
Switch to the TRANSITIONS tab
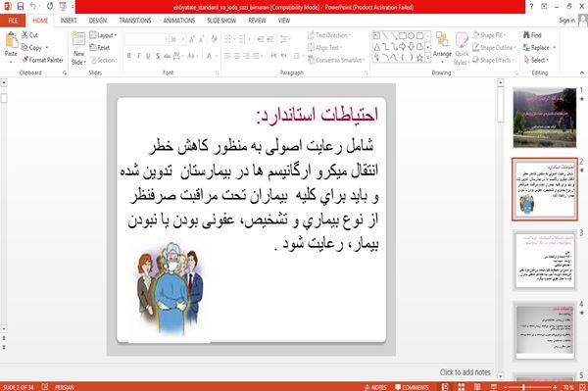(x=135, y=21)
